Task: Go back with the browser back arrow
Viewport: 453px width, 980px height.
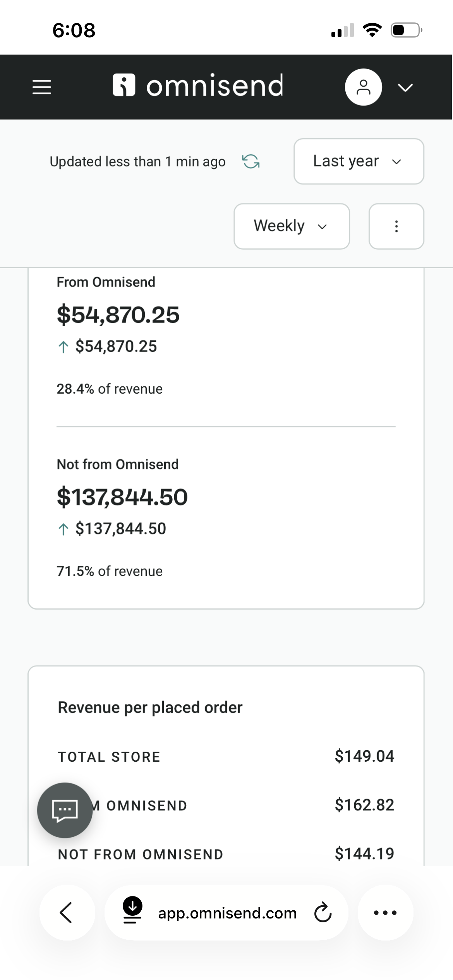Action: tap(67, 913)
